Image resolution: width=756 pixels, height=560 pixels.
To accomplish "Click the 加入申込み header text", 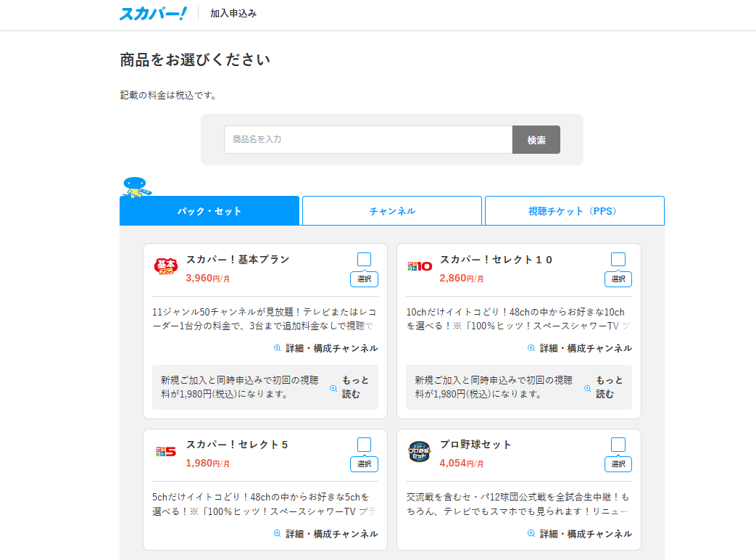I will (x=233, y=14).
